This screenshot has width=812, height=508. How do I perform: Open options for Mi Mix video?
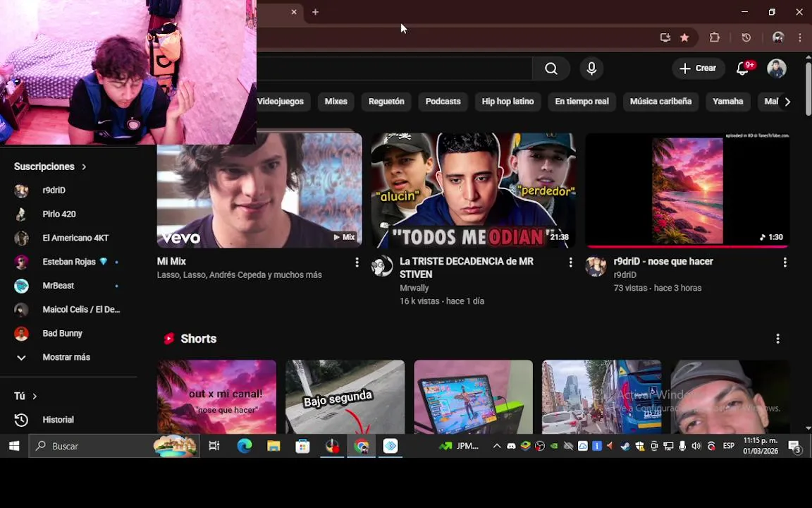[357, 262]
